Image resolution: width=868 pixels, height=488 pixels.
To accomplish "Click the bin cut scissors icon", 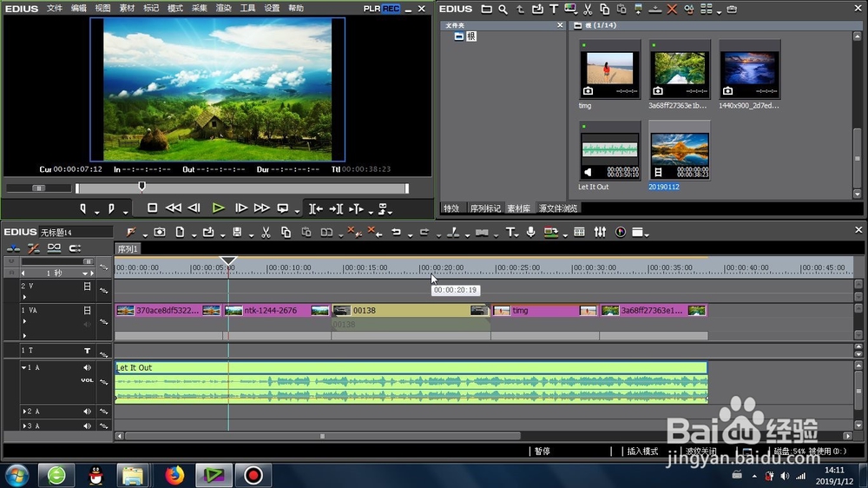I will pyautogui.click(x=588, y=9).
